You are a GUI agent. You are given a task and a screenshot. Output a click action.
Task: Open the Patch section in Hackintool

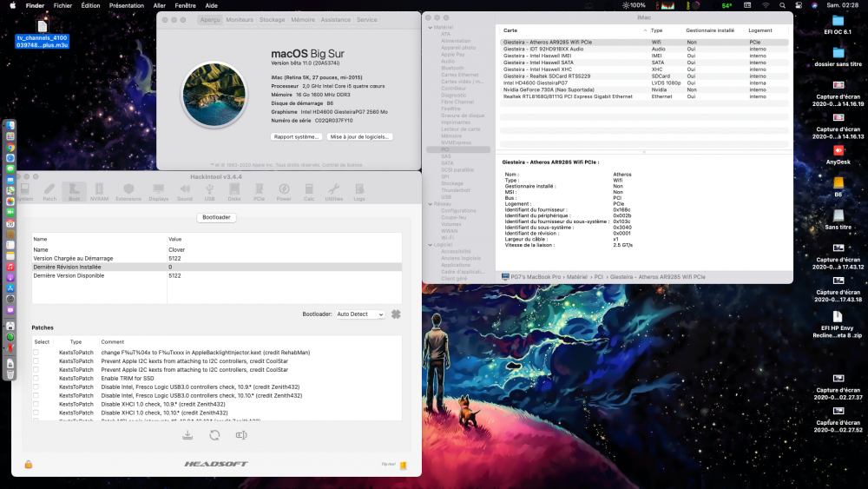(49, 192)
